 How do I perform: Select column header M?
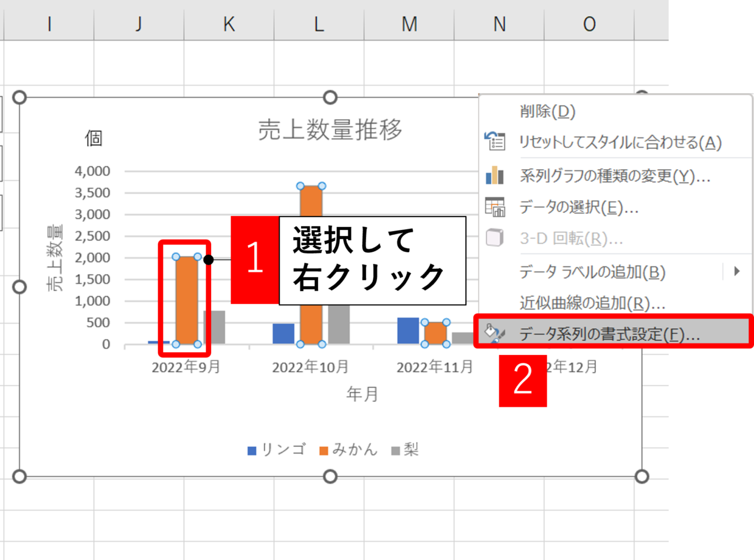click(x=409, y=24)
